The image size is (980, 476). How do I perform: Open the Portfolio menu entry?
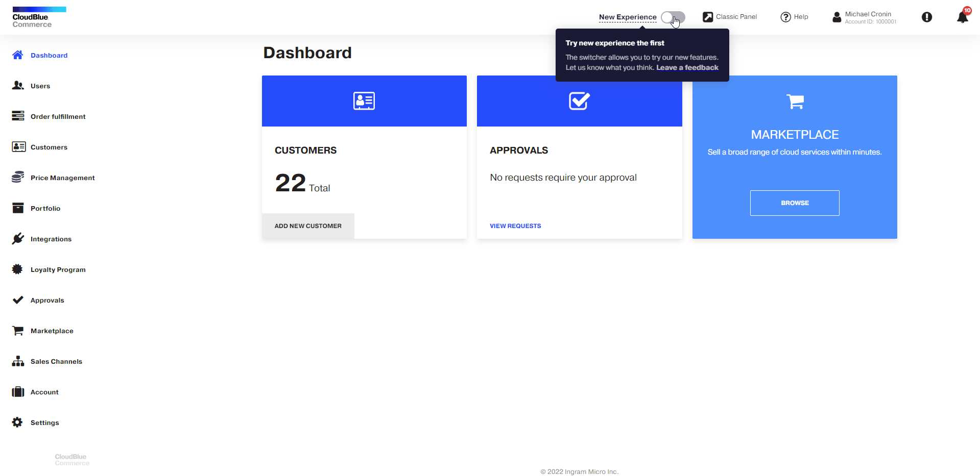click(45, 208)
